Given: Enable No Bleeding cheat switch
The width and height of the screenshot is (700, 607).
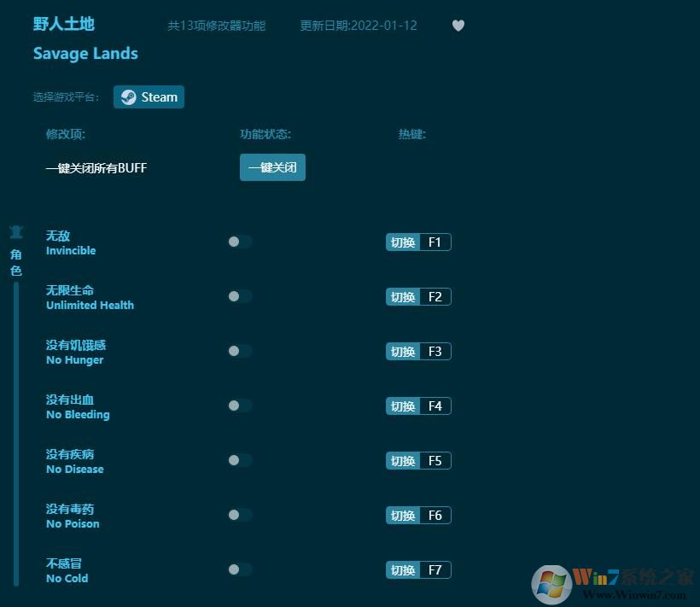Looking at the screenshot, I should coord(239,406).
